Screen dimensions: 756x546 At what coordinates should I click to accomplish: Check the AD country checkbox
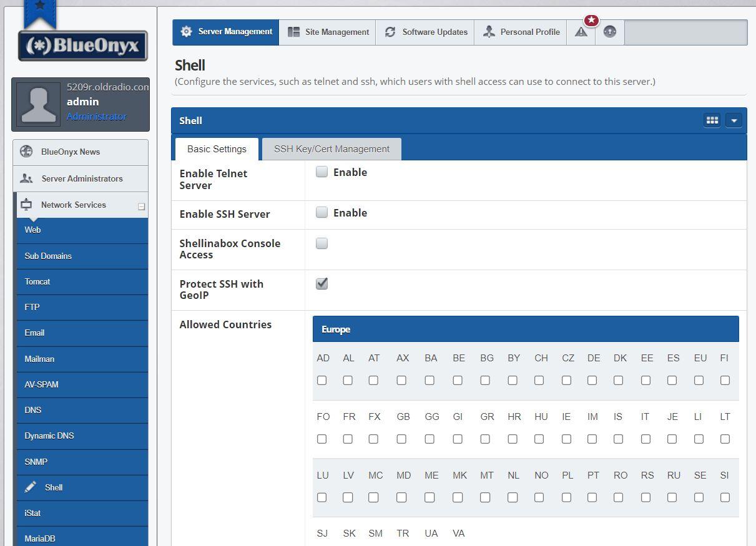pyautogui.click(x=322, y=380)
